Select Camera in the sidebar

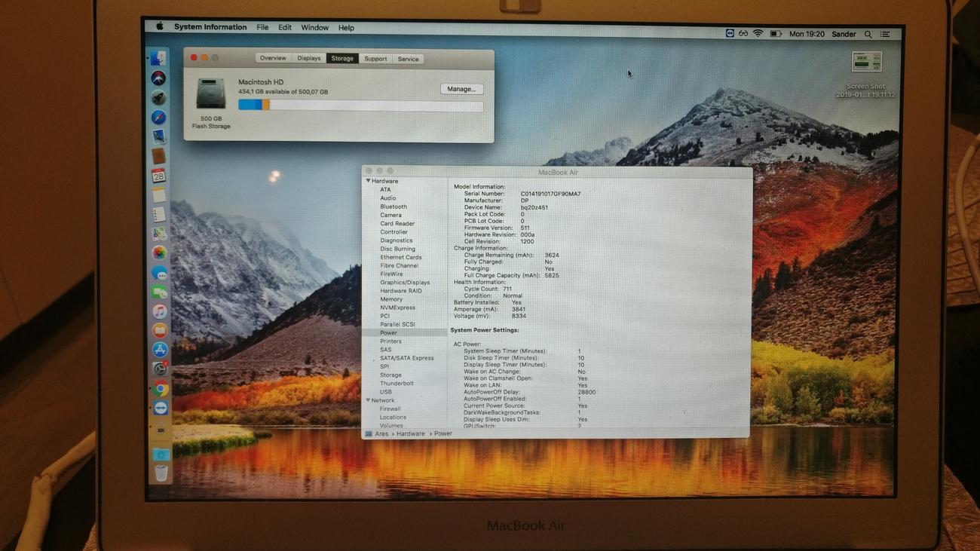point(390,215)
